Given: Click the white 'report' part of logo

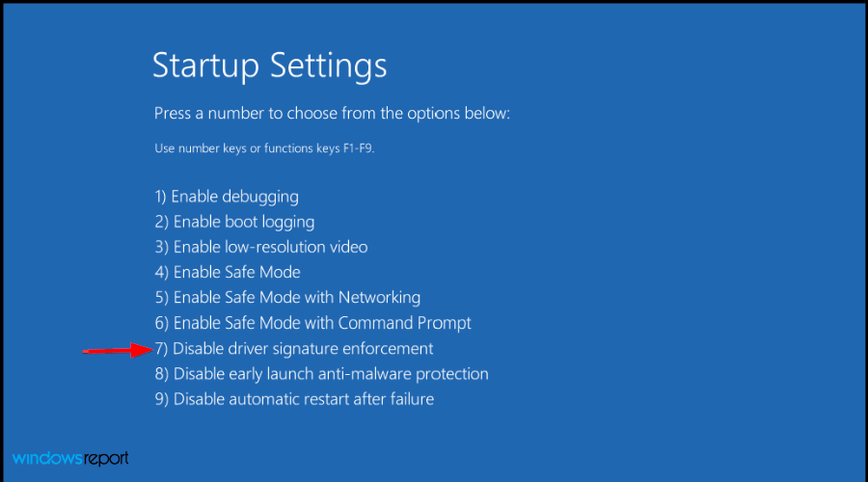Looking at the screenshot, I should pyautogui.click(x=106, y=459).
